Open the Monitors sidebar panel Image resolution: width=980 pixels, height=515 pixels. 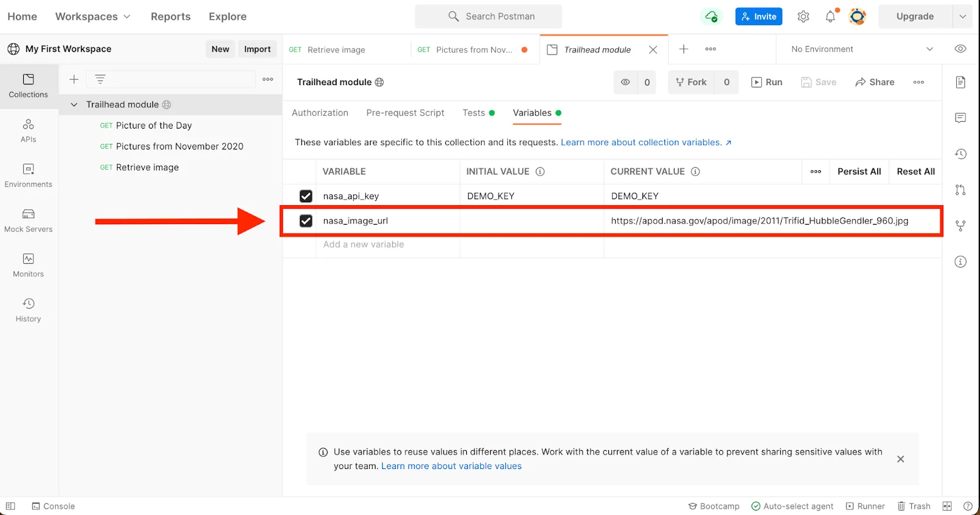coord(28,266)
